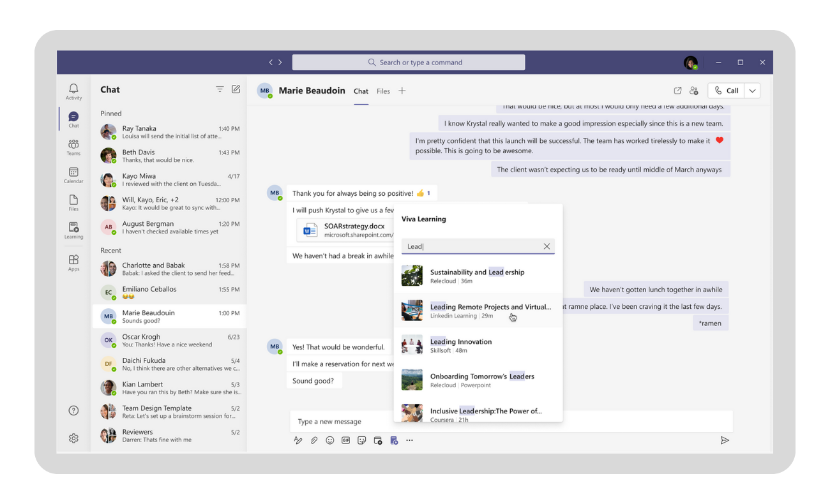This screenshot has height=504, width=830.
Task: Open Settings gear in sidebar
Action: pyautogui.click(x=73, y=438)
